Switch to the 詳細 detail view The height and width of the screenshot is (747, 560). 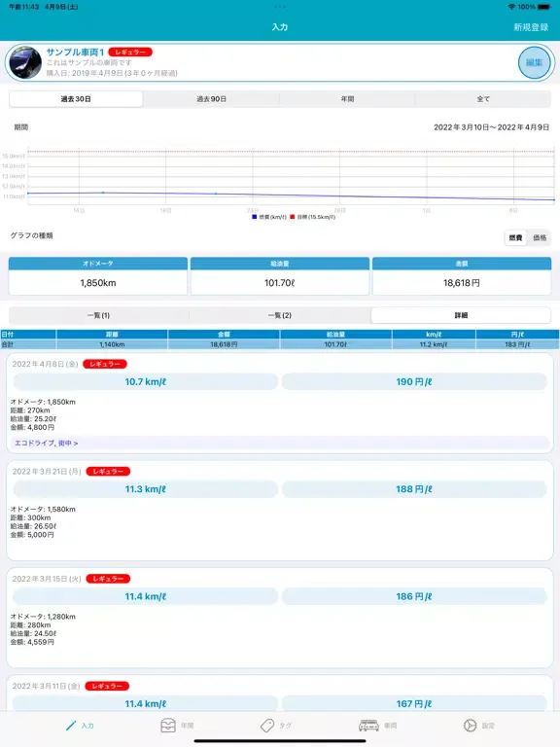461,315
